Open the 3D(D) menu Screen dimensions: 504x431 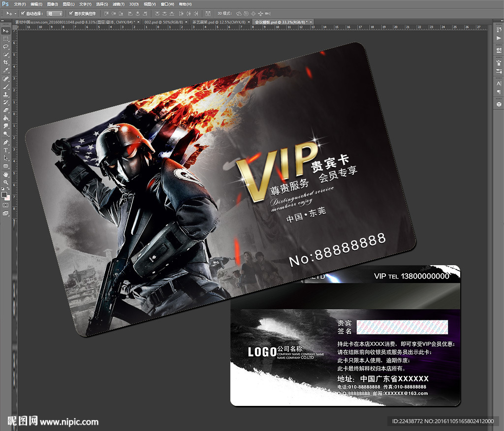pos(134,4)
